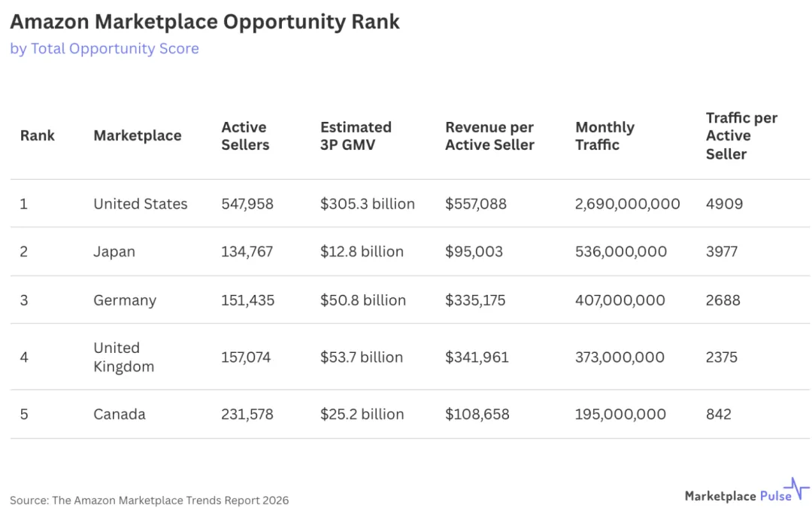Click the Marketplace Pulse logo icon
Image resolution: width=812 pixels, height=508 pixels.
click(796, 489)
